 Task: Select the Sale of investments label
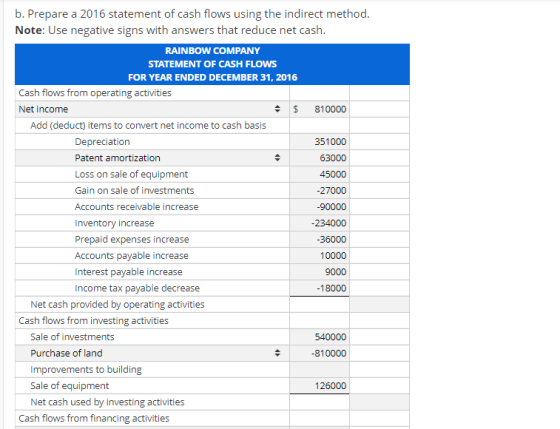coord(72,337)
